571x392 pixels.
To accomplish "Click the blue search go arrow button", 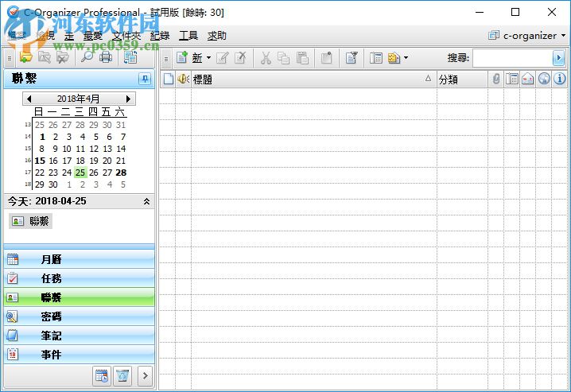I will [x=558, y=58].
